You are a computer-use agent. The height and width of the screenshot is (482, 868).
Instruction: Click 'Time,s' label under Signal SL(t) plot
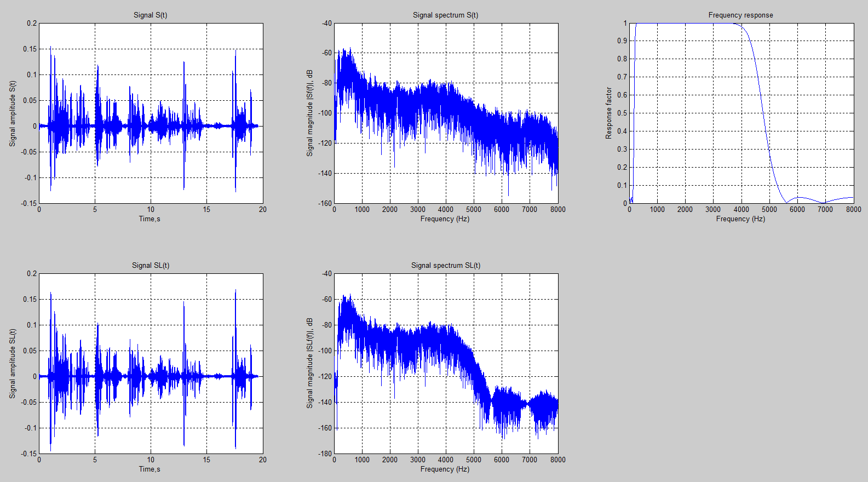(150, 469)
